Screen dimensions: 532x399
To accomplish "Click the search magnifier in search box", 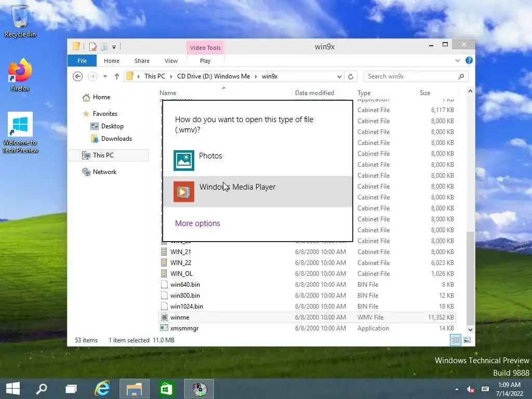I will pyautogui.click(x=461, y=76).
